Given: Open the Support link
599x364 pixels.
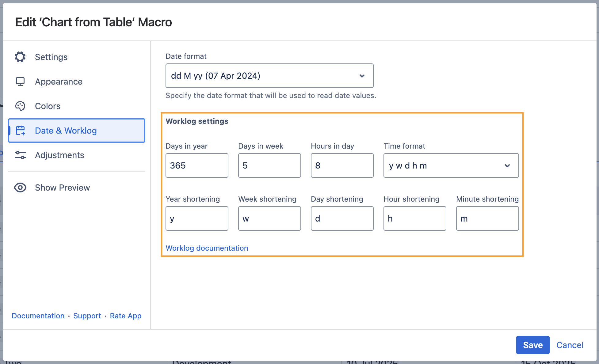Looking at the screenshot, I should click(x=87, y=316).
